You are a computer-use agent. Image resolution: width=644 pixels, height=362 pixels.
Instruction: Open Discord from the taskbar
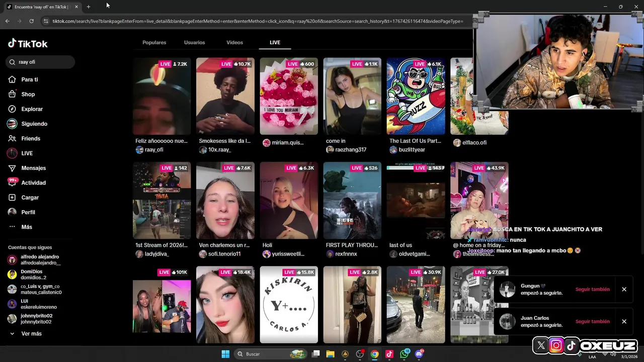pyautogui.click(x=419, y=354)
